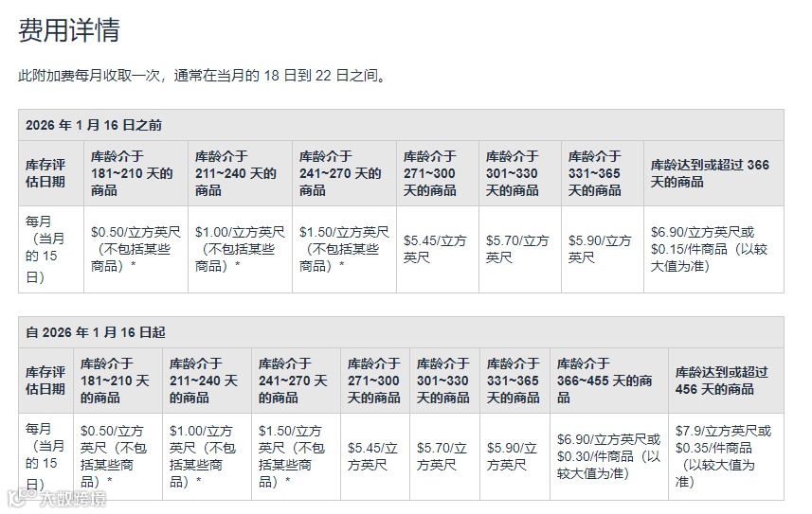Click $0.50/立方英尺 cell in first table
The height and width of the screenshot is (514, 812).
(x=135, y=250)
